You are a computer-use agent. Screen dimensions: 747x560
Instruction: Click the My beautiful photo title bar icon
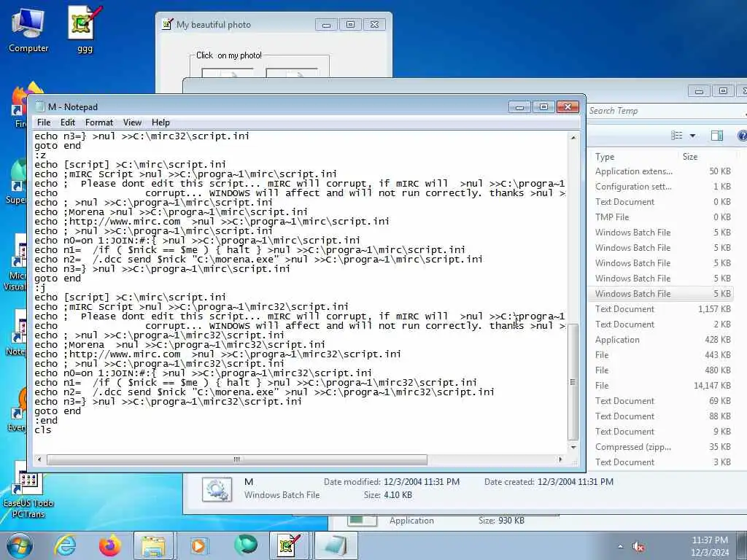click(x=167, y=24)
